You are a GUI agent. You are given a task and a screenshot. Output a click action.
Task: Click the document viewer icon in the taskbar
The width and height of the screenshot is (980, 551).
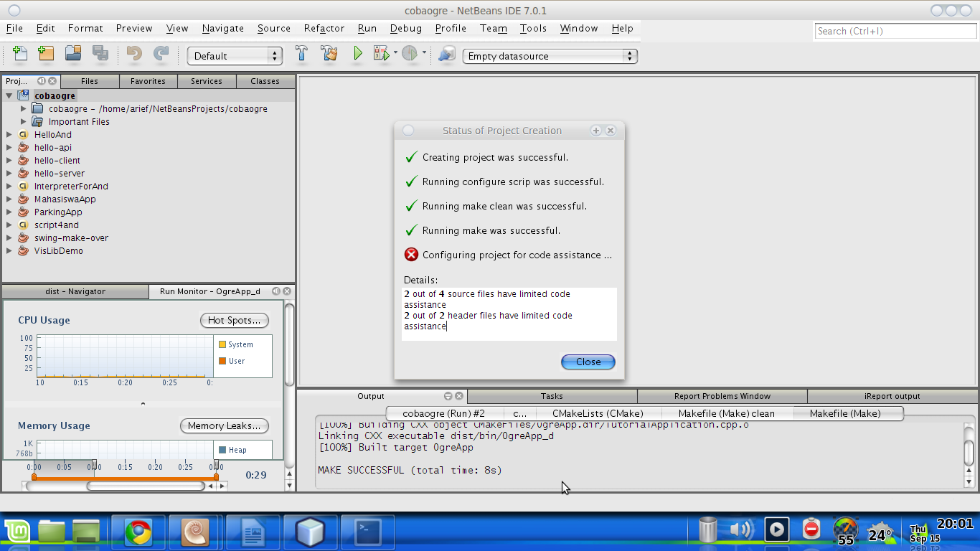(x=253, y=532)
